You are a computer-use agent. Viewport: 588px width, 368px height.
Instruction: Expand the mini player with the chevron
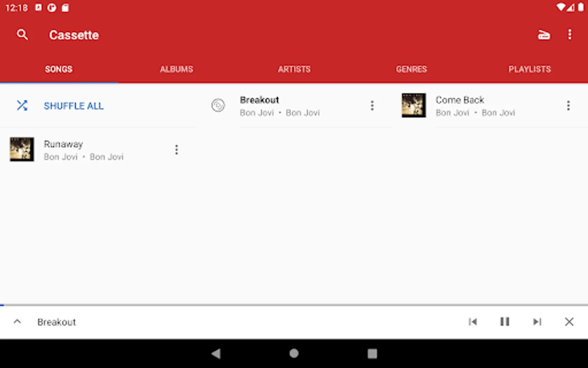coord(17,322)
